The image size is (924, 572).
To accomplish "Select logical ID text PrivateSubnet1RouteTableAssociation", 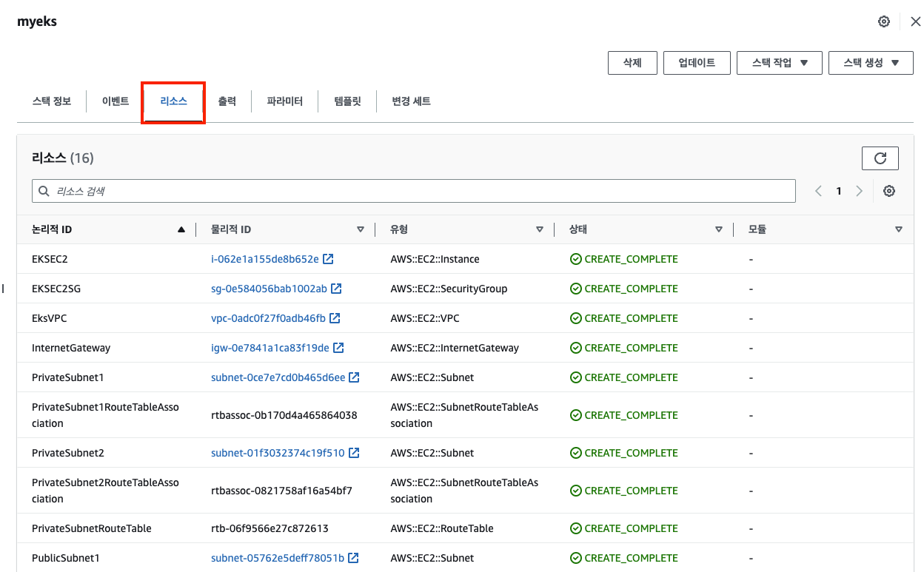I will pos(105,415).
